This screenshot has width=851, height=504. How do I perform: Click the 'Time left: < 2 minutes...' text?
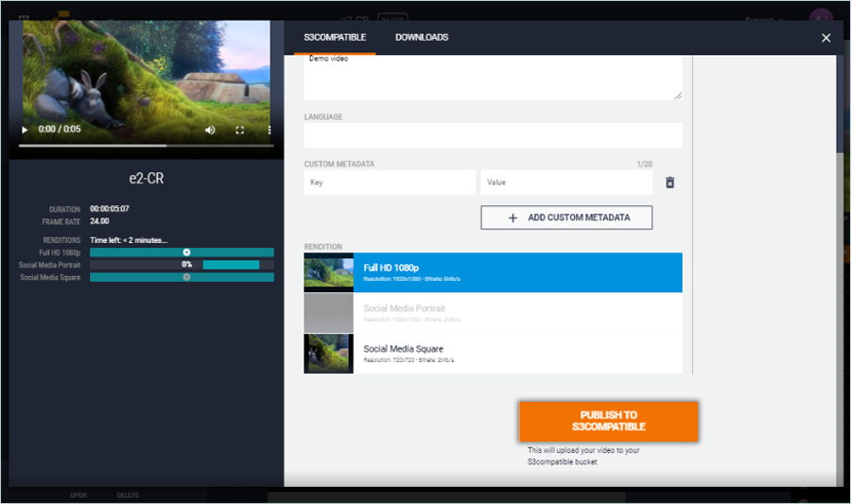coord(129,240)
